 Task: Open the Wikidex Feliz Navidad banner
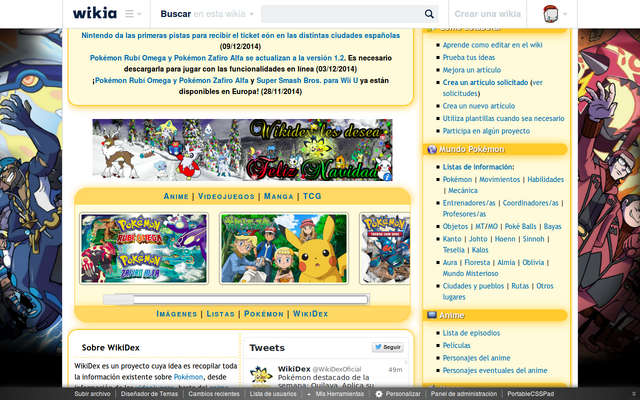point(242,150)
